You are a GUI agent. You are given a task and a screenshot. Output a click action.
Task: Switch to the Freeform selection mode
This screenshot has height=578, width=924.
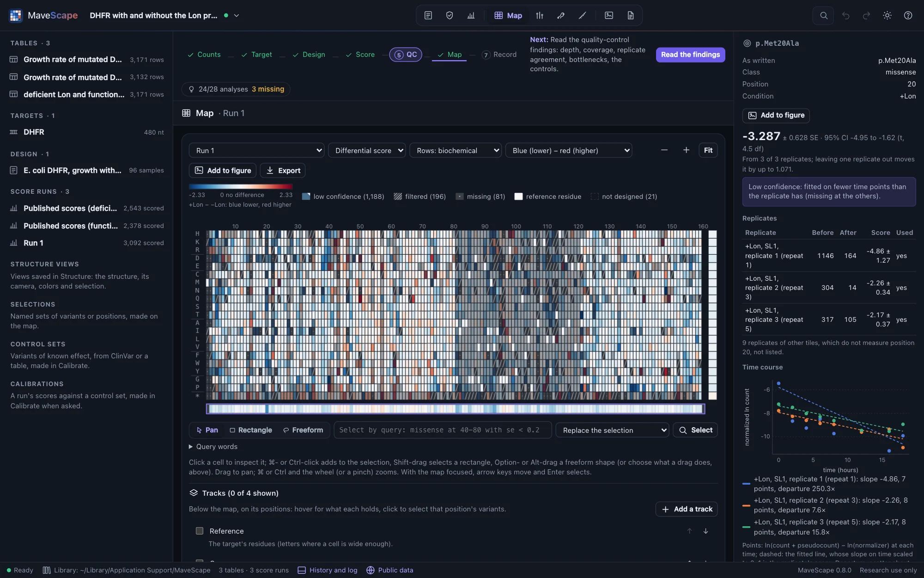(x=303, y=430)
